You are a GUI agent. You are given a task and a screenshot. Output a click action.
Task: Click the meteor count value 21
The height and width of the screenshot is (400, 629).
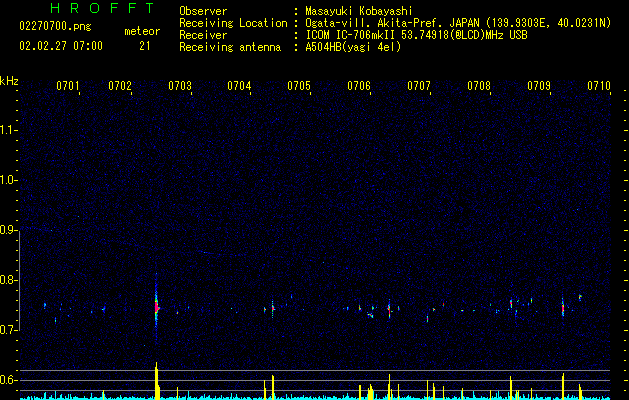[x=145, y=46]
